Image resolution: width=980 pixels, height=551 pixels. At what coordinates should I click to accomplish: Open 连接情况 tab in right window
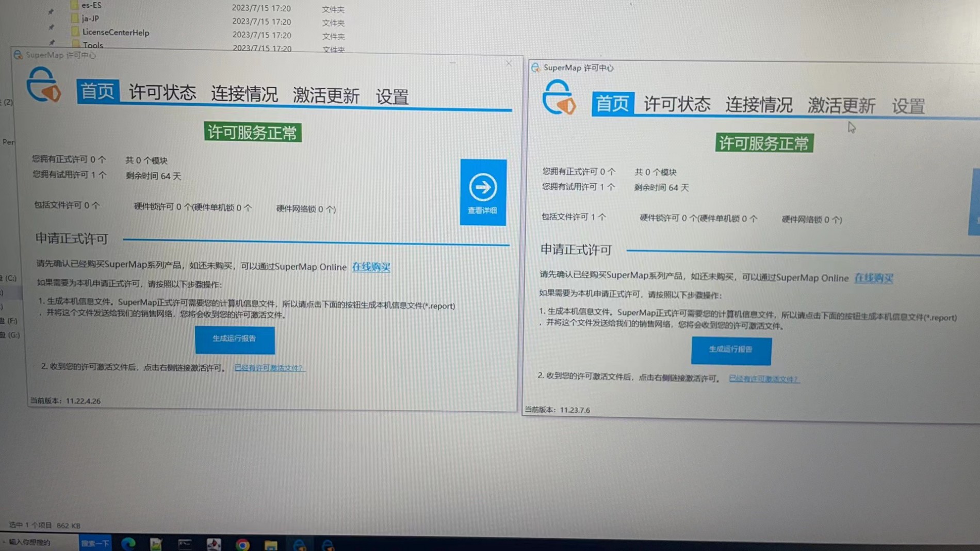coord(759,105)
